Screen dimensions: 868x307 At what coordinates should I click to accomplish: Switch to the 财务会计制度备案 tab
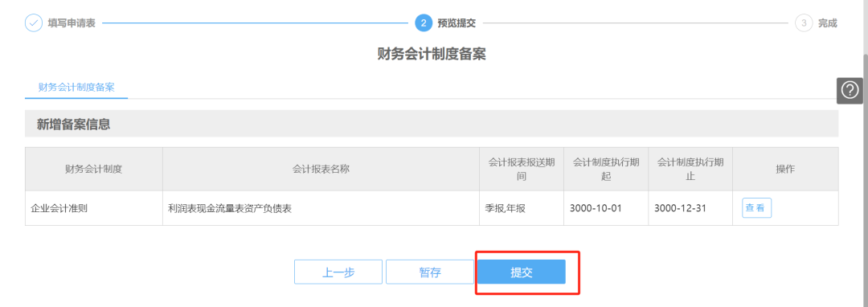click(x=76, y=88)
